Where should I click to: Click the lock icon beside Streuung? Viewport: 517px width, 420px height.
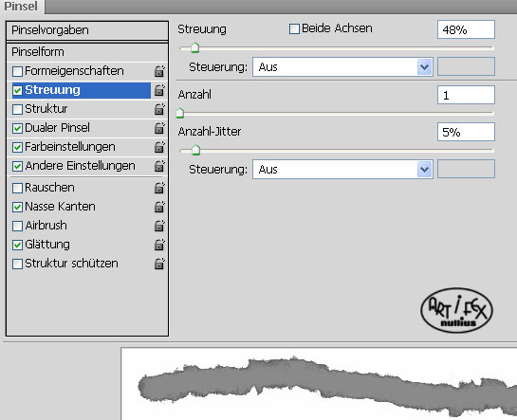(x=159, y=90)
